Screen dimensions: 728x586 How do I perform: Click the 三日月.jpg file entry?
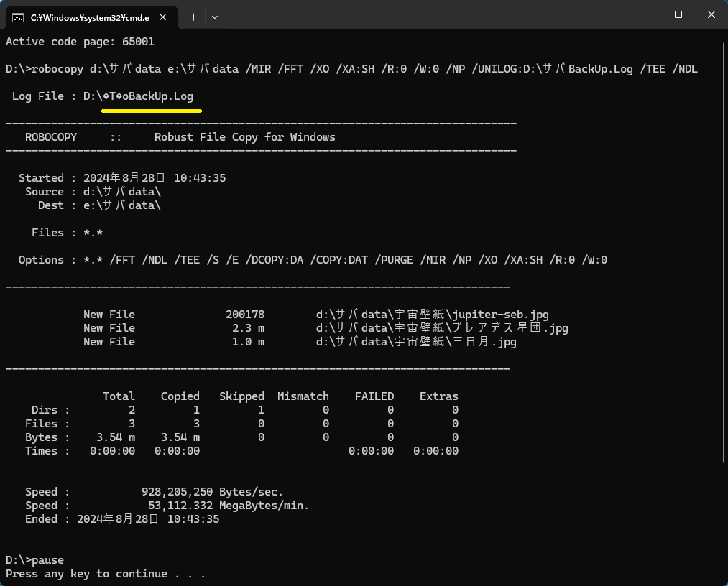coord(300,342)
